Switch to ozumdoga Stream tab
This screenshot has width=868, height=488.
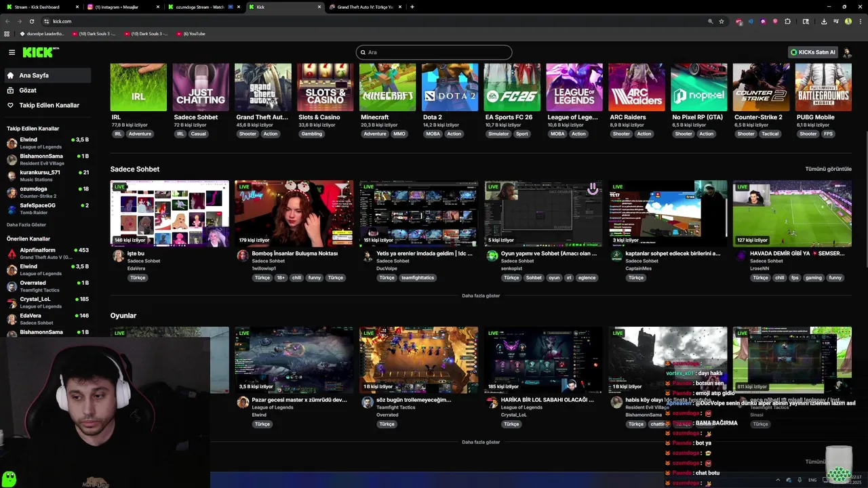coord(205,7)
